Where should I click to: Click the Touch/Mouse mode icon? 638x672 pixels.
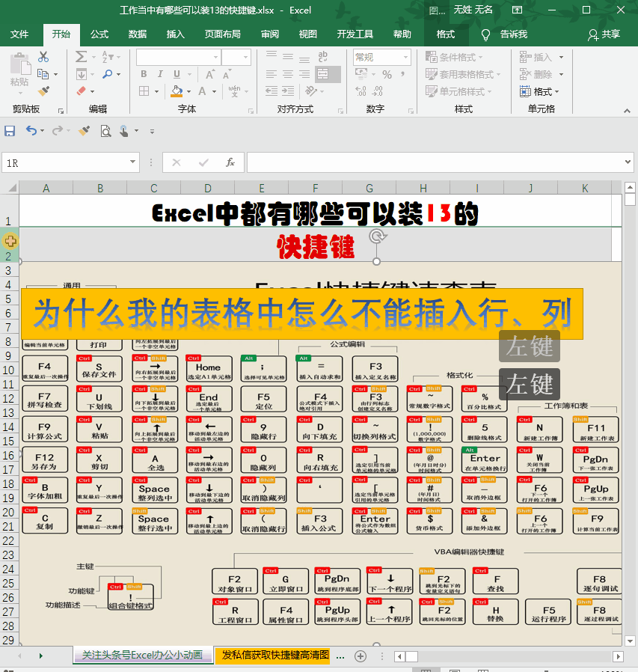click(124, 131)
